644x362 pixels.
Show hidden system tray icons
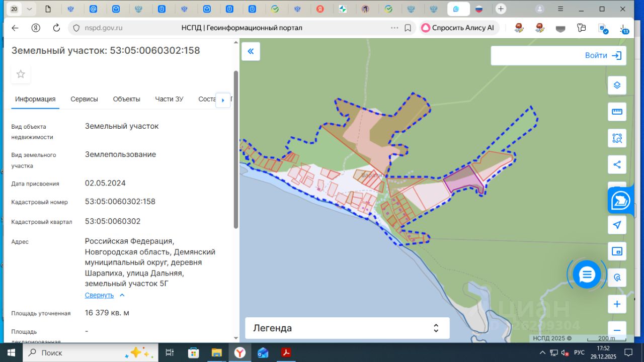click(x=542, y=352)
